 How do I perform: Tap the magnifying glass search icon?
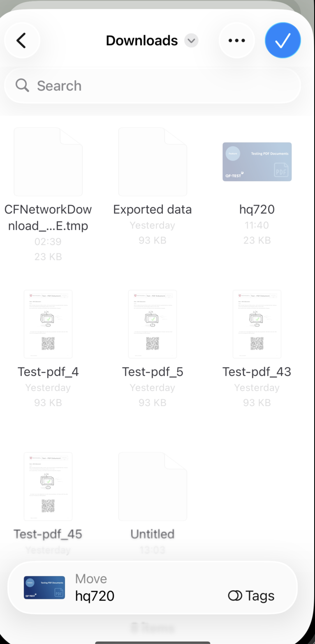(22, 85)
